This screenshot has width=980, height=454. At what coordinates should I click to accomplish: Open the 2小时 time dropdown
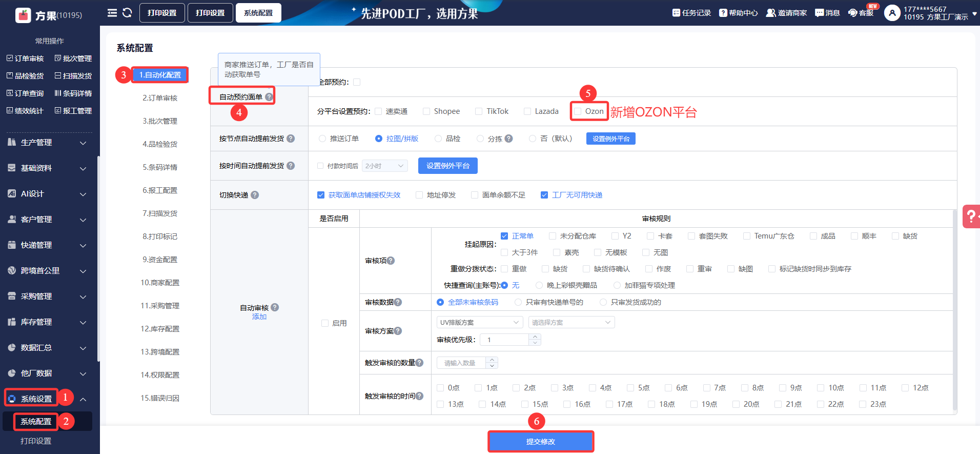384,166
